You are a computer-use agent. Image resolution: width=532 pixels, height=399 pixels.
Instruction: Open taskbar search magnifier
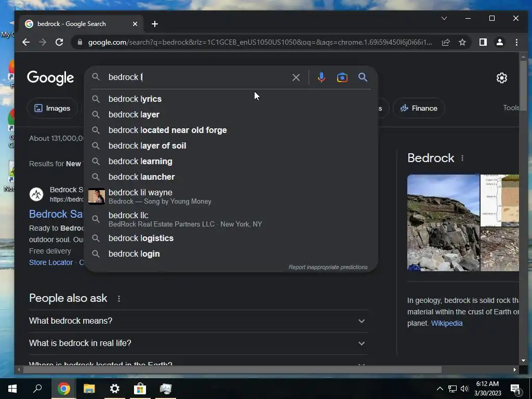(x=37, y=389)
